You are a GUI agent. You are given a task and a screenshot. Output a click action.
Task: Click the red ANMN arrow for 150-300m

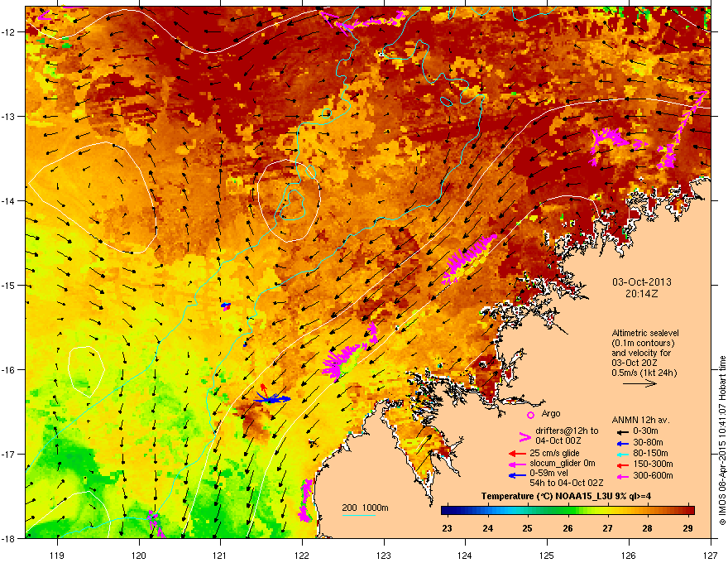click(622, 464)
